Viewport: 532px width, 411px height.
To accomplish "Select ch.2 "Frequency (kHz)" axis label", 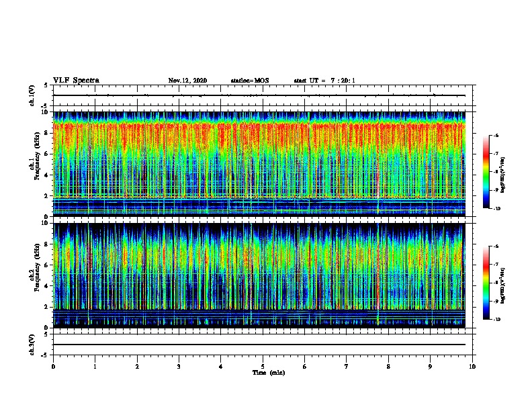I will tap(37, 267).
